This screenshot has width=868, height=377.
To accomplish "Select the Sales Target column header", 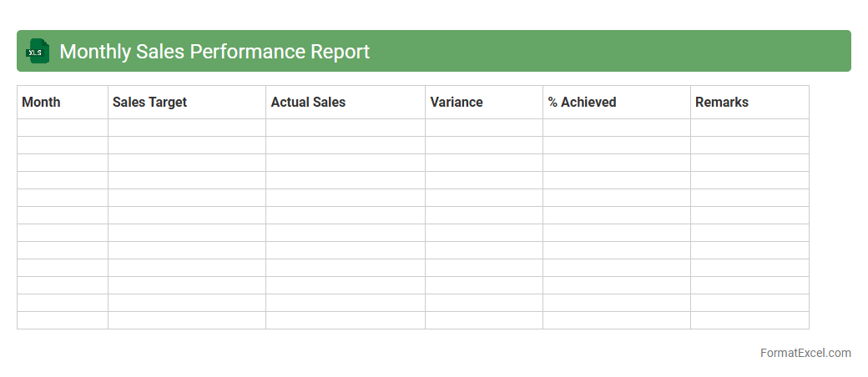I will (x=186, y=102).
